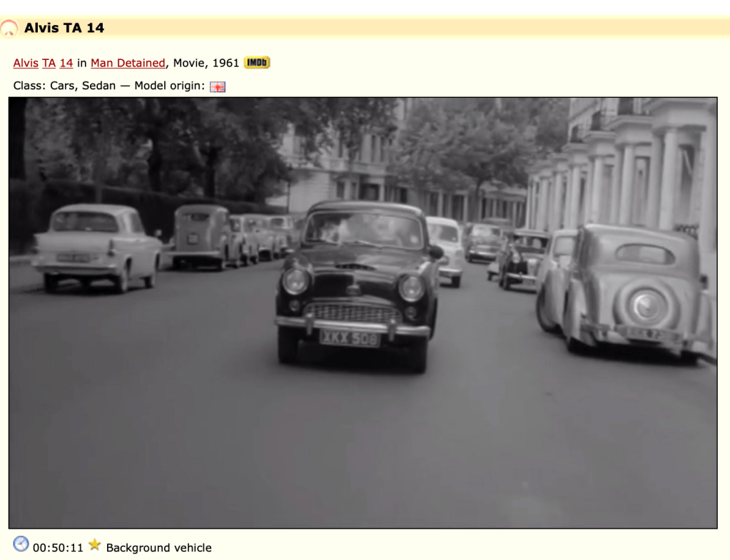The image size is (730, 560).
Task: Open the 'Alvis' make link
Action: pos(26,63)
